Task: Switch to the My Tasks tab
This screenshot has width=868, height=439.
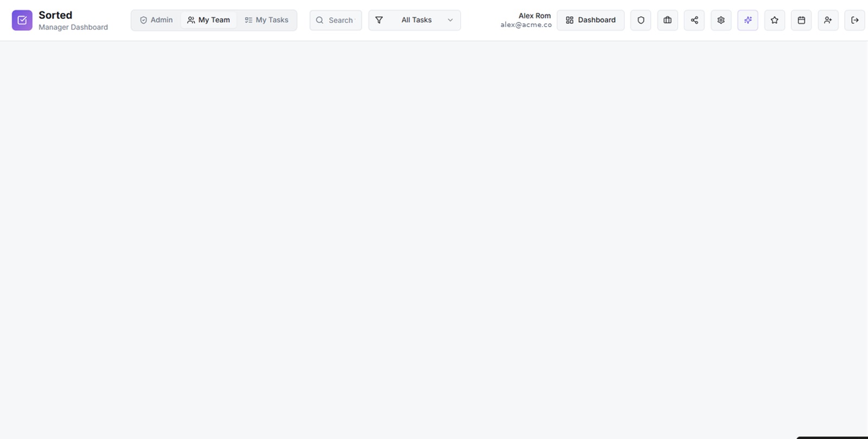Action: pyautogui.click(x=266, y=20)
